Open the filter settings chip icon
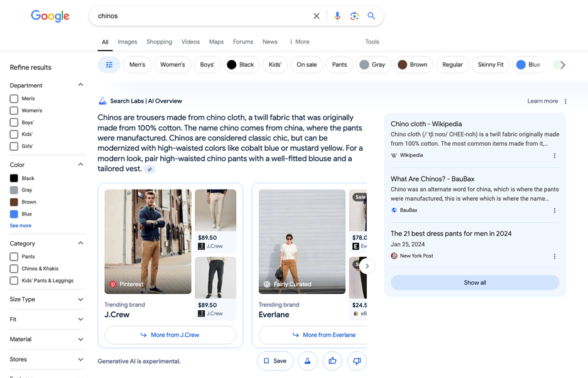Viewport: 588px width, 378px height. click(109, 65)
